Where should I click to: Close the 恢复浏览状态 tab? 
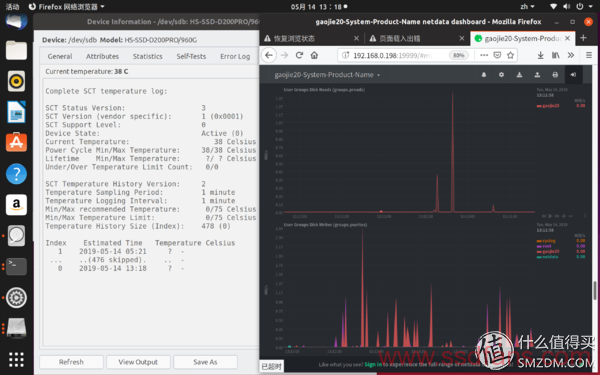coord(356,38)
